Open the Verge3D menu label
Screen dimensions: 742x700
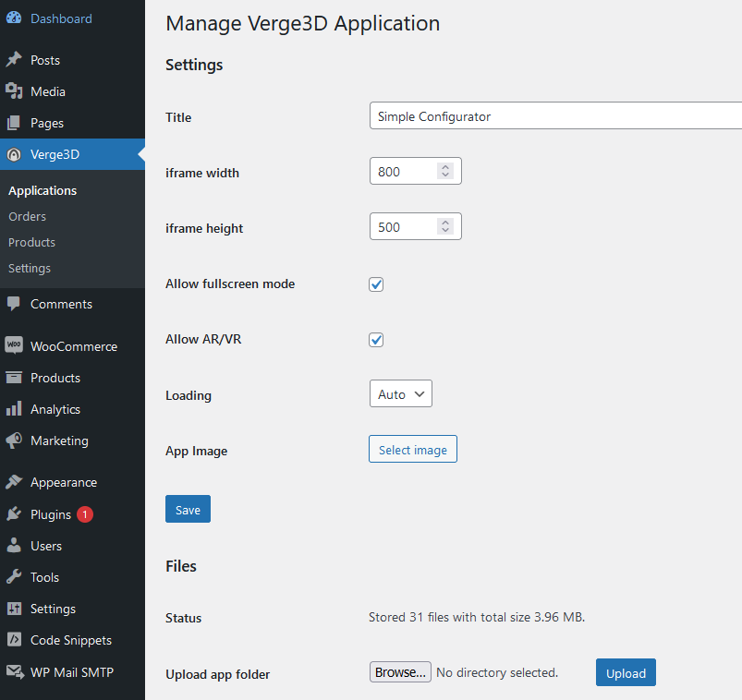[x=55, y=154]
